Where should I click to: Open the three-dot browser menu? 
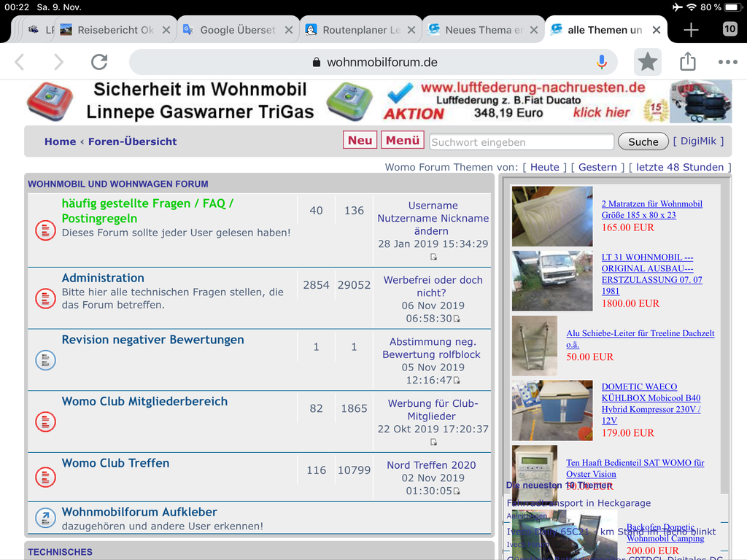click(x=727, y=62)
